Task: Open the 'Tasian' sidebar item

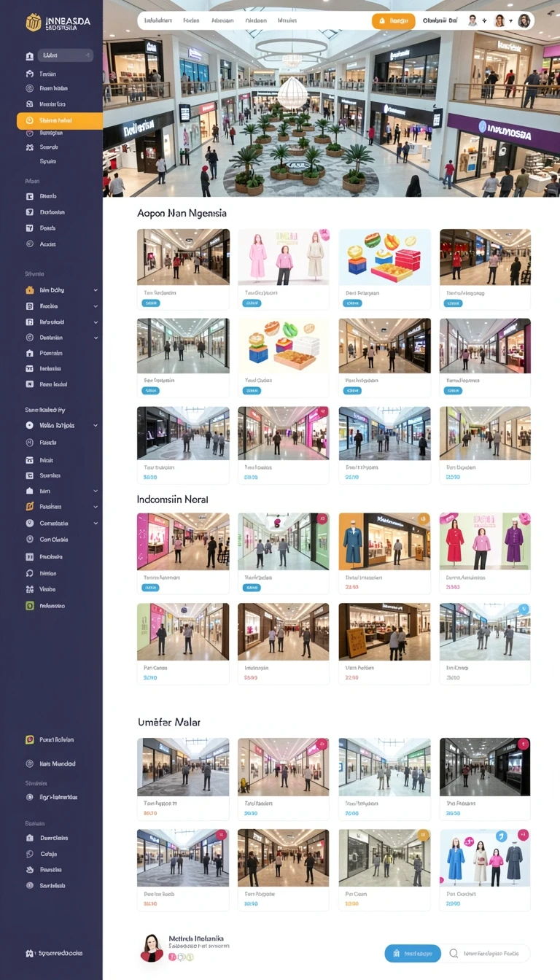Action: pos(47,74)
